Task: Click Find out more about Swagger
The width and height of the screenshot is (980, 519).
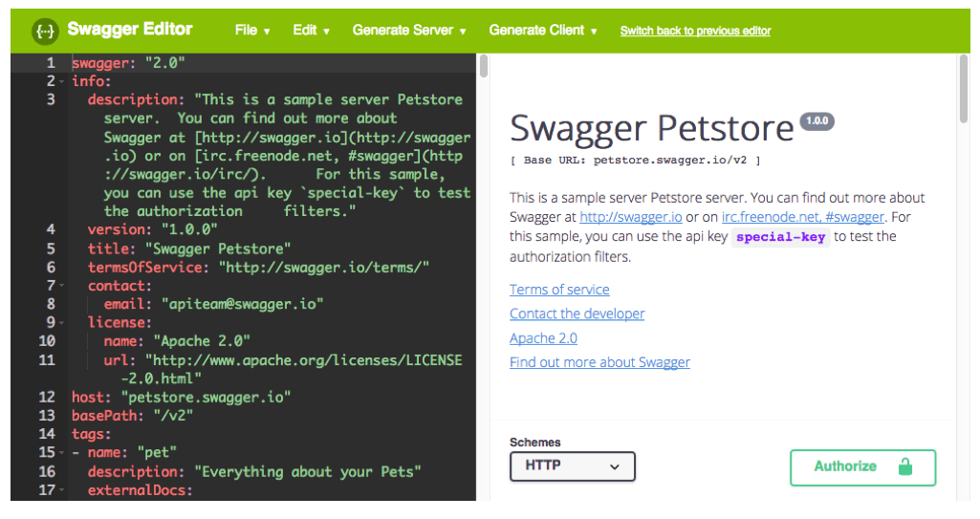Action: (599, 362)
